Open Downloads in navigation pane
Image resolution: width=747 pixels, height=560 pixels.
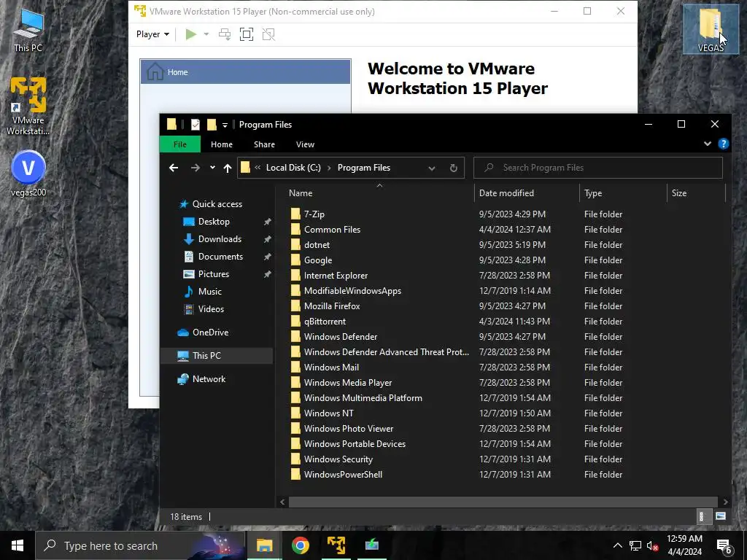(220, 239)
